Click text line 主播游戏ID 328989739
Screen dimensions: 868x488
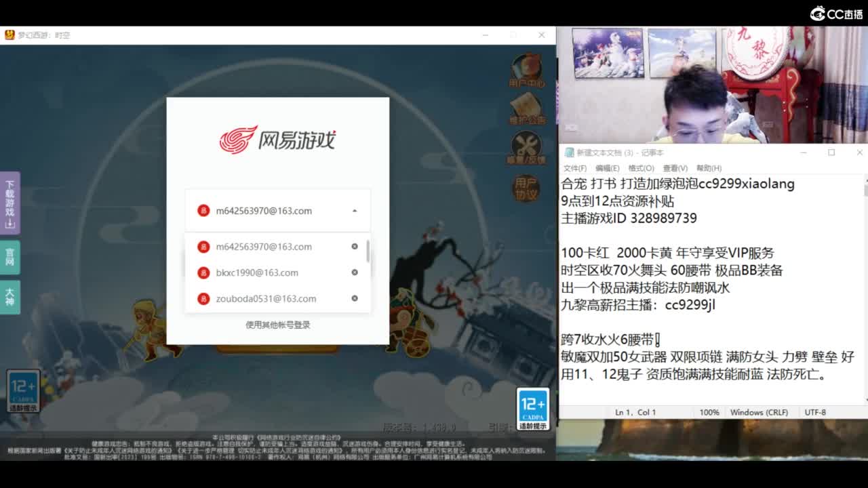pos(629,218)
